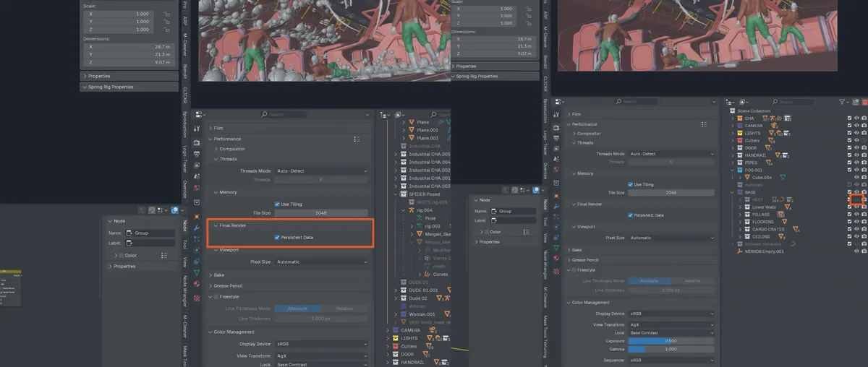868x367 pixels.
Task: Open Object properties tab beside Scene Collection outliner
Action: [556, 196]
